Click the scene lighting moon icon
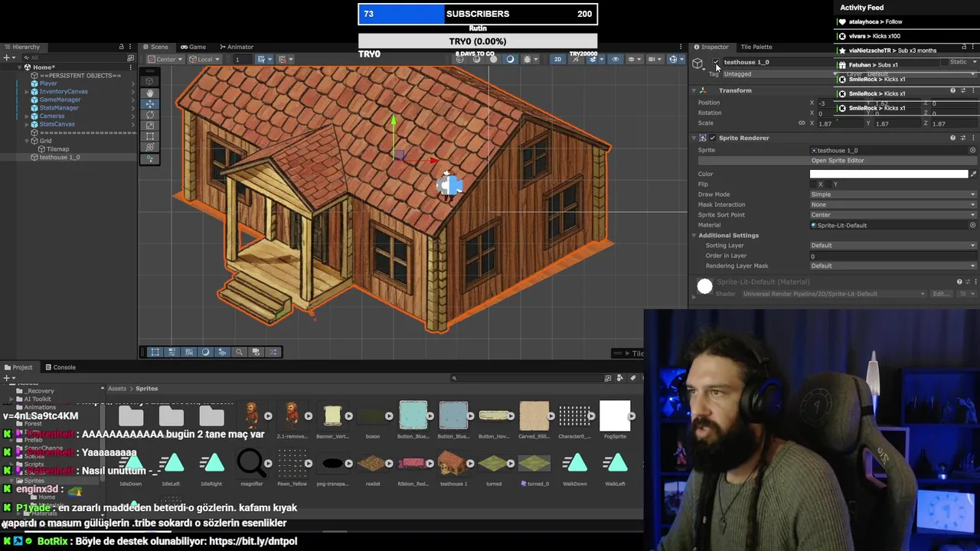Screen dimensions: 980x551 coord(510,59)
